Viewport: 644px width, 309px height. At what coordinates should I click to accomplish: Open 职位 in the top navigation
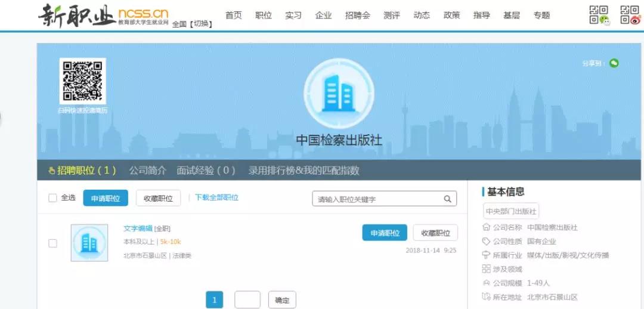coord(264,16)
